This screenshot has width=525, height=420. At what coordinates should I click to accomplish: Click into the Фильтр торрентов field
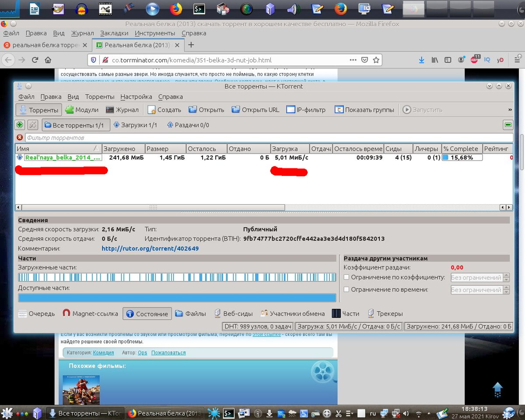(x=269, y=138)
